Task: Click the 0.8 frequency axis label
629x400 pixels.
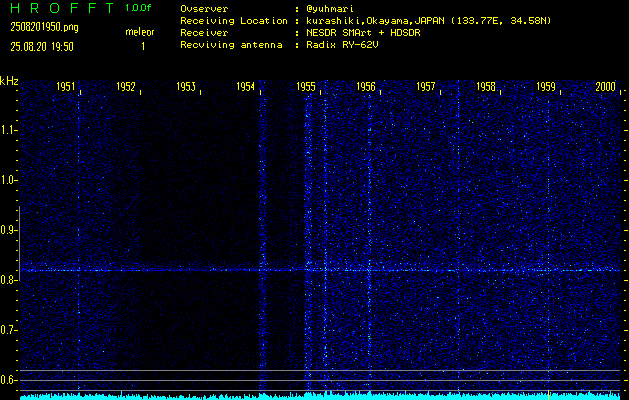Action: coord(8,280)
